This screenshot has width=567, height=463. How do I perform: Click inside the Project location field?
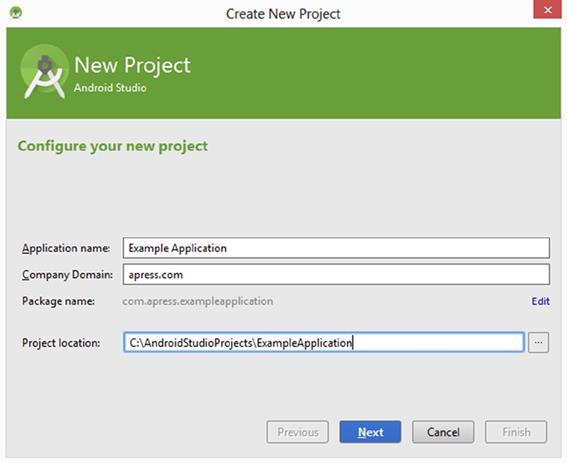(324, 342)
